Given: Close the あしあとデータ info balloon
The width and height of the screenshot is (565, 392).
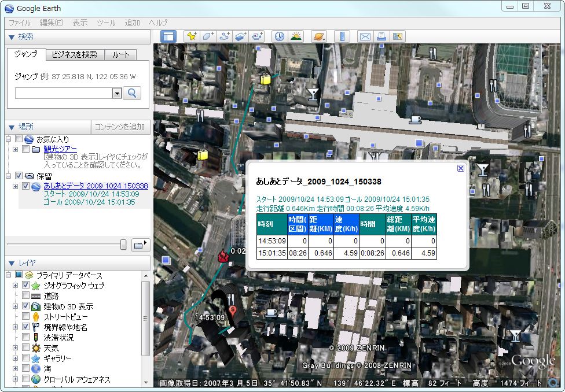Looking at the screenshot, I should (460, 168).
